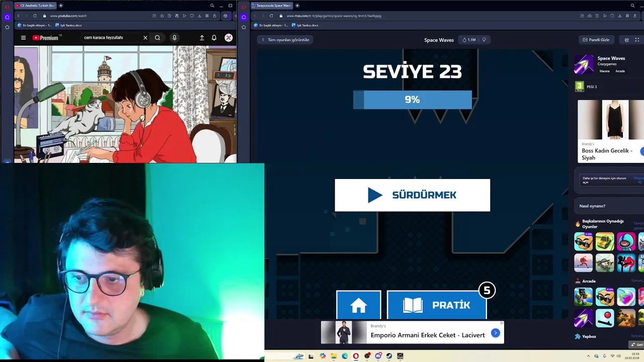Like Space Waves thumbs up 1.1M
The height and width of the screenshot is (362, 644).
point(469,40)
